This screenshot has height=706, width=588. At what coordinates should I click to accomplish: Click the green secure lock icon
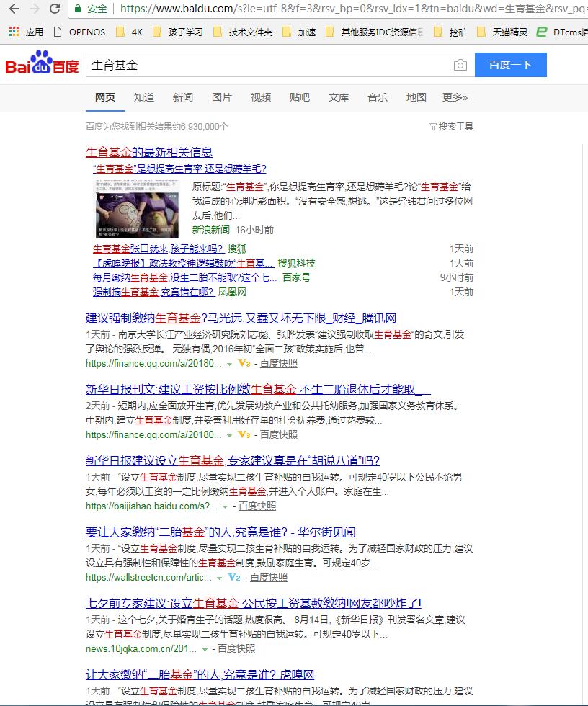[x=78, y=9]
